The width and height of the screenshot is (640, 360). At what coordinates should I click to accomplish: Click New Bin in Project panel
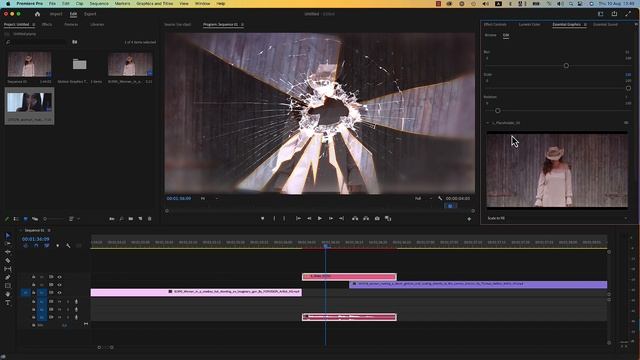131,219
